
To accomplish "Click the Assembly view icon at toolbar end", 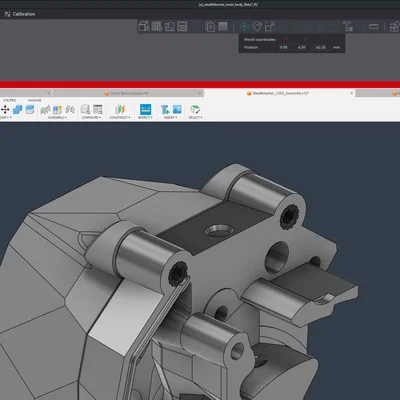I will coord(395,26).
